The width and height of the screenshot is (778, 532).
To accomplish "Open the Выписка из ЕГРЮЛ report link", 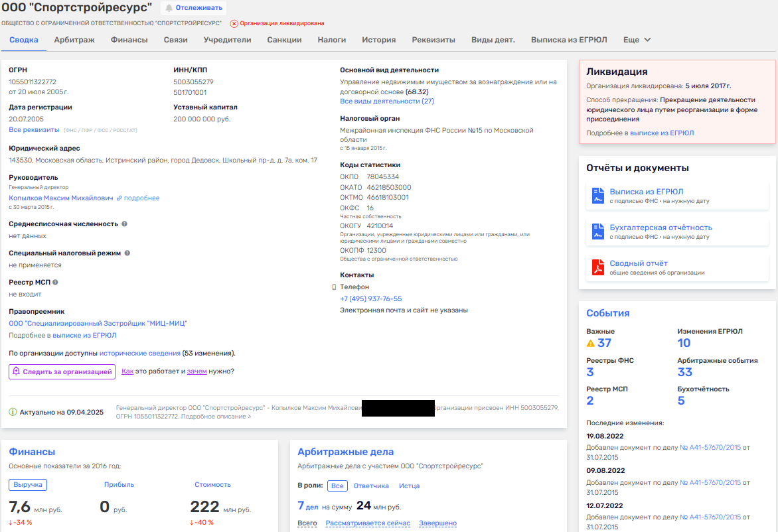I will [647, 192].
